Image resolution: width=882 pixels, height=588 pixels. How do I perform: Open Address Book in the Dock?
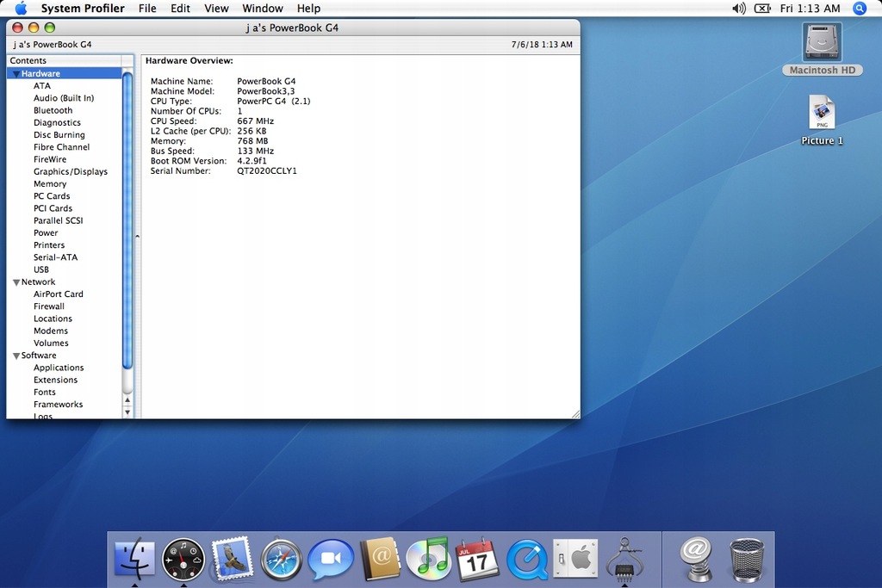[380, 559]
